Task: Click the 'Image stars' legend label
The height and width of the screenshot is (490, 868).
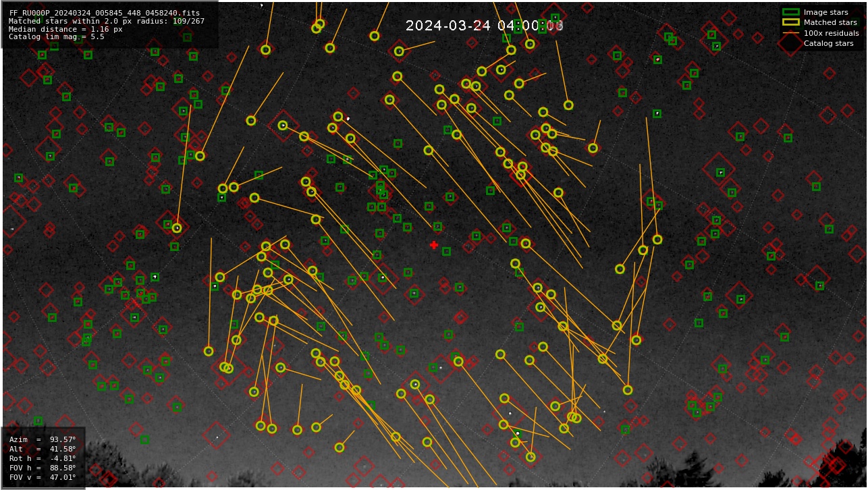Action: (825, 12)
